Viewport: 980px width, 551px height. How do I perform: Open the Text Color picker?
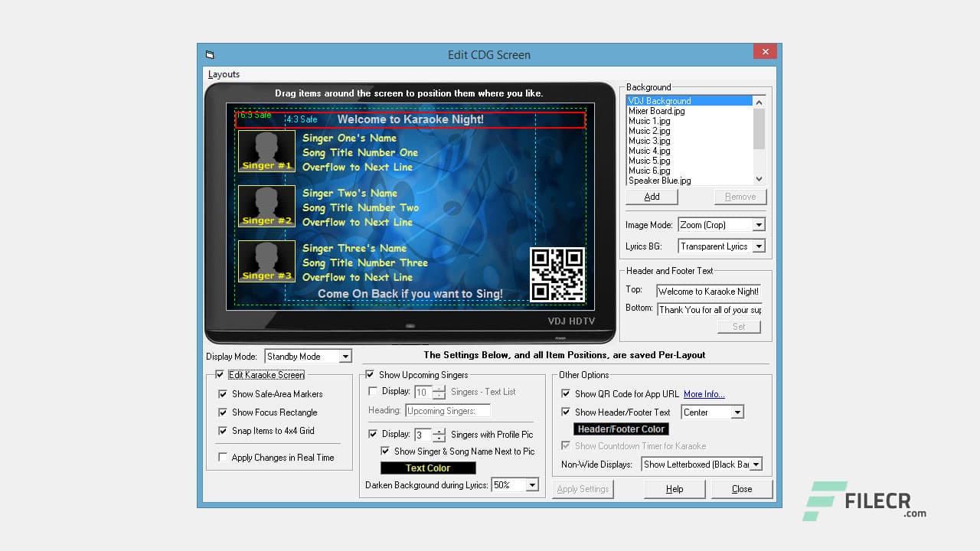point(428,468)
